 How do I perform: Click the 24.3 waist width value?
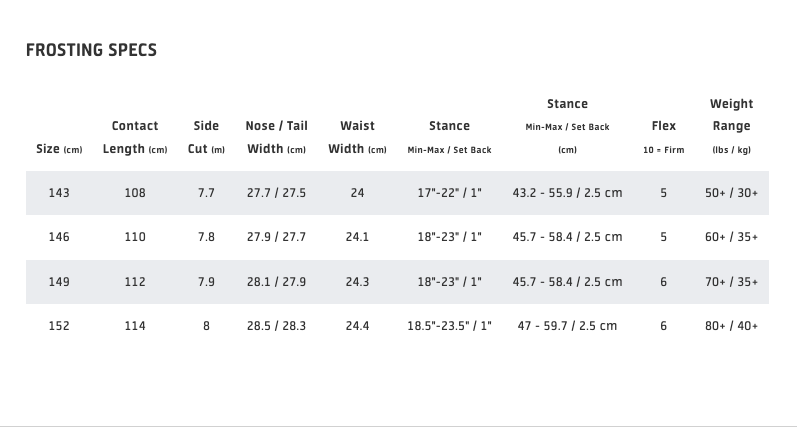[357, 282]
